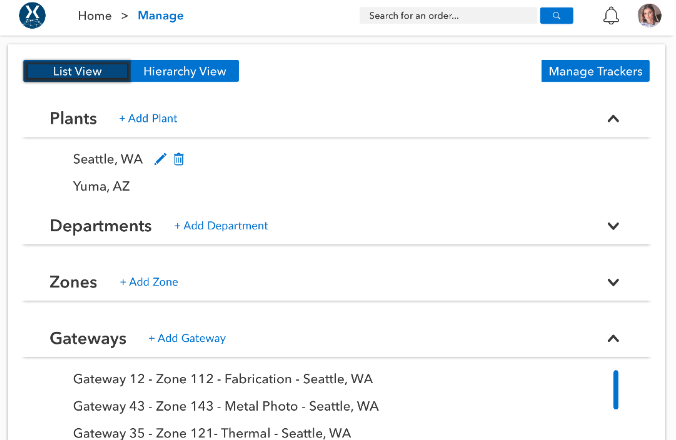Click the Add Department link
This screenshot has height=440, width=676.
tap(221, 226)
